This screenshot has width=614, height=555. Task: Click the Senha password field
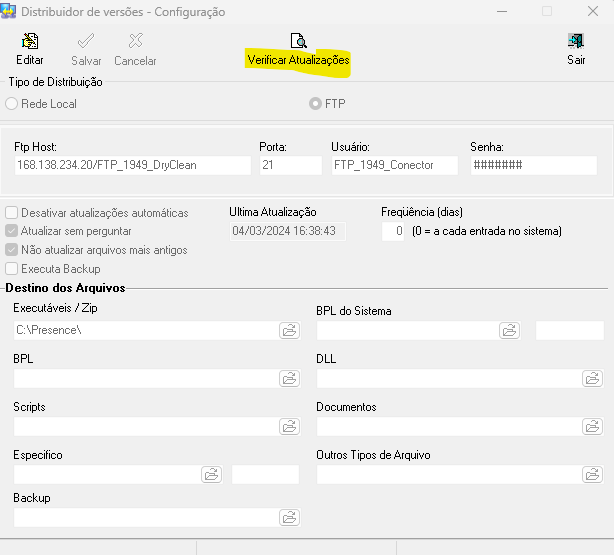(532, 165)
